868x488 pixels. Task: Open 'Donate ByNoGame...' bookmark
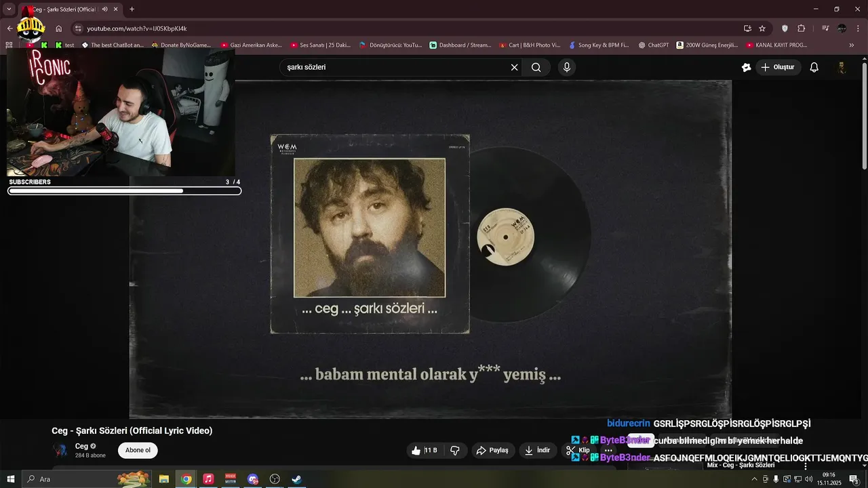pos(181,45)
